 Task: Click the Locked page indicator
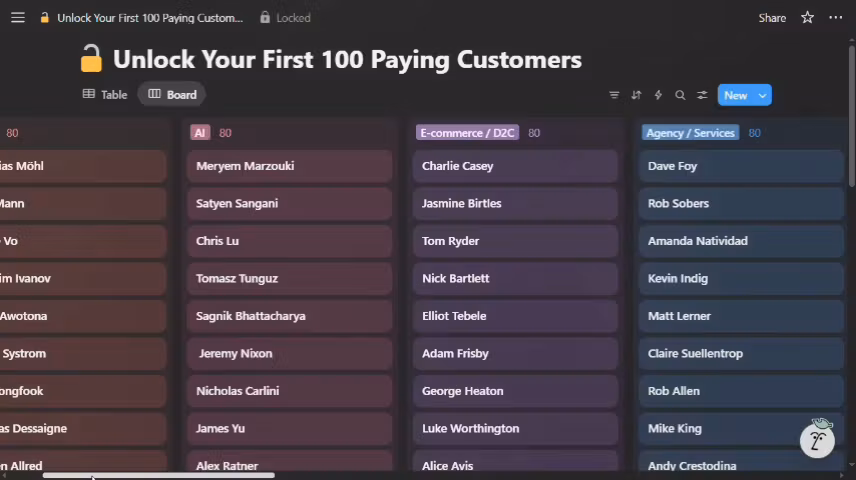pos(285,18)
